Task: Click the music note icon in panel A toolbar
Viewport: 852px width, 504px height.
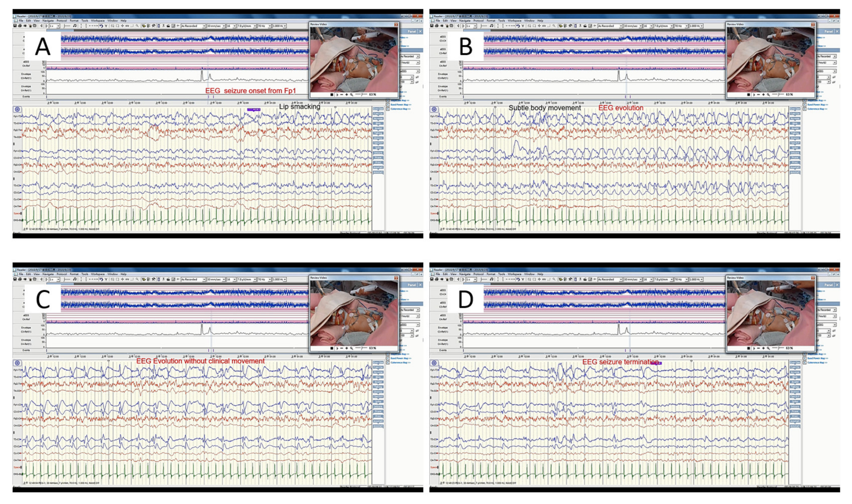Action: click(75, 26)
